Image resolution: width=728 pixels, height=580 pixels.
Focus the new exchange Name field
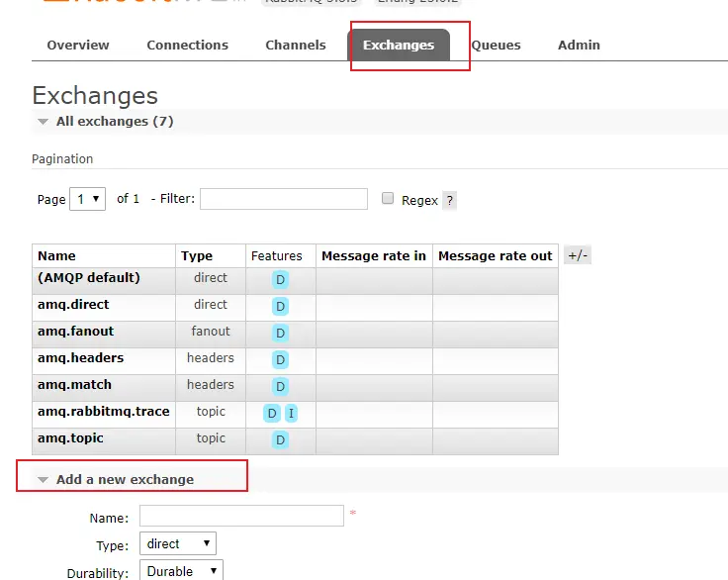coord(242,516)
